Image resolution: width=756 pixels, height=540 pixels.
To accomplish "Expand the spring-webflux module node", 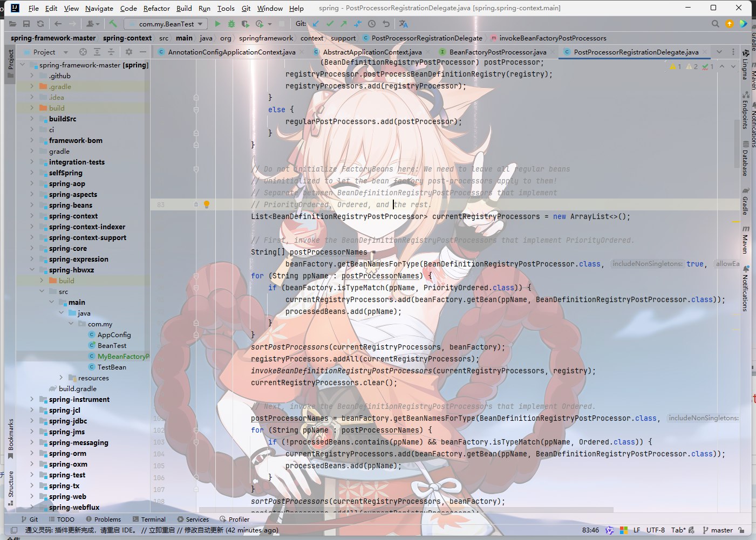I will pyautogui.click(x=32, y=508).
